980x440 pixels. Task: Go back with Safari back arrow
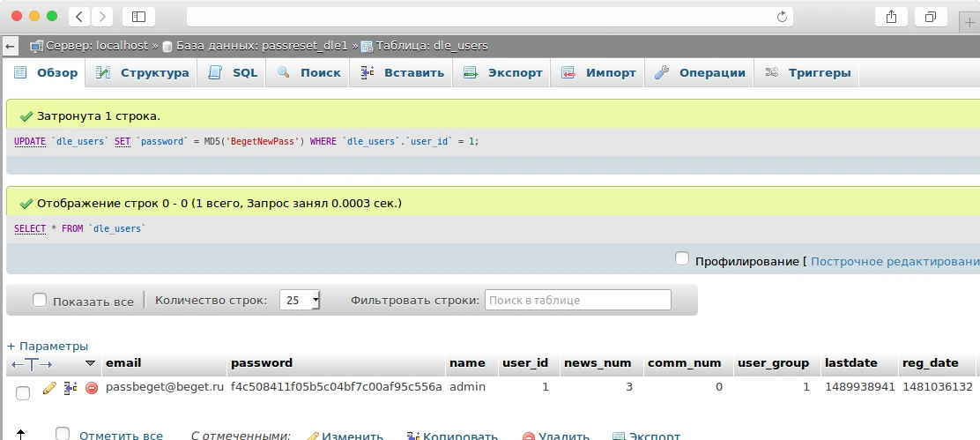coord(80,17)
